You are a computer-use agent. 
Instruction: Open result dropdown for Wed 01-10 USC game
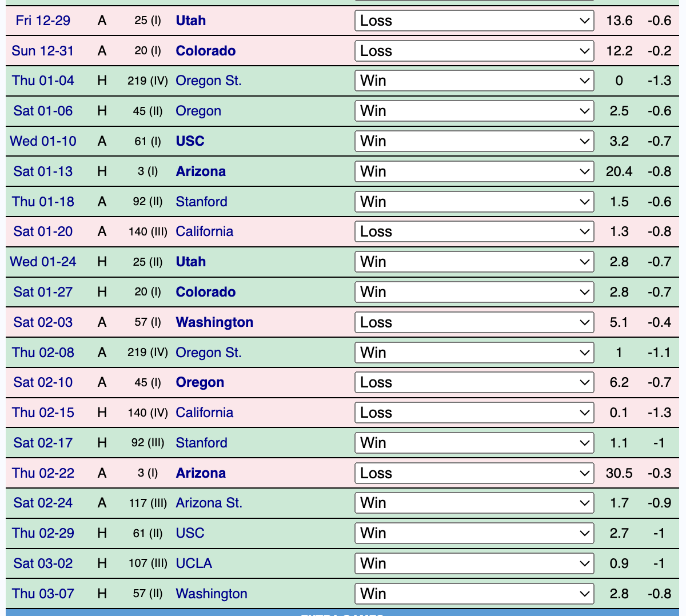(474, 141)
